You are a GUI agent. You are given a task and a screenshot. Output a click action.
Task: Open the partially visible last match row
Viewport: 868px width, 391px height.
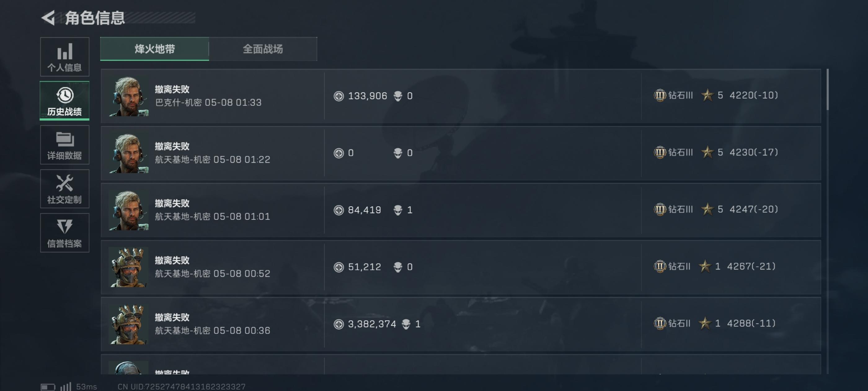(x=461, y=364)
